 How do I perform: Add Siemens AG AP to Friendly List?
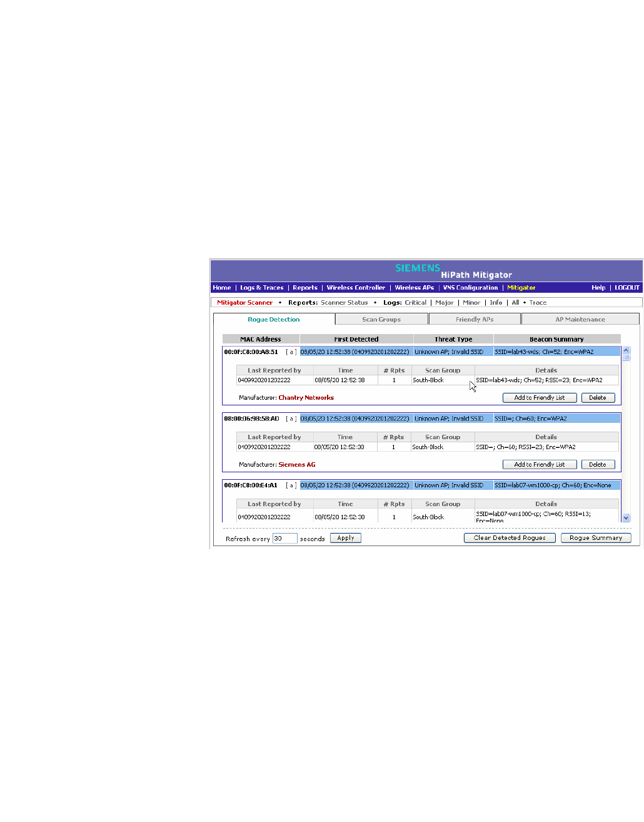[x=539, y=465]
